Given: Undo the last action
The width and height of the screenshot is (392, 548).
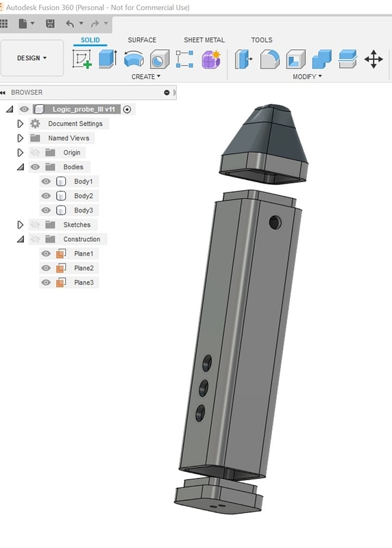Looking at the screenshot, I should point(70,23).
